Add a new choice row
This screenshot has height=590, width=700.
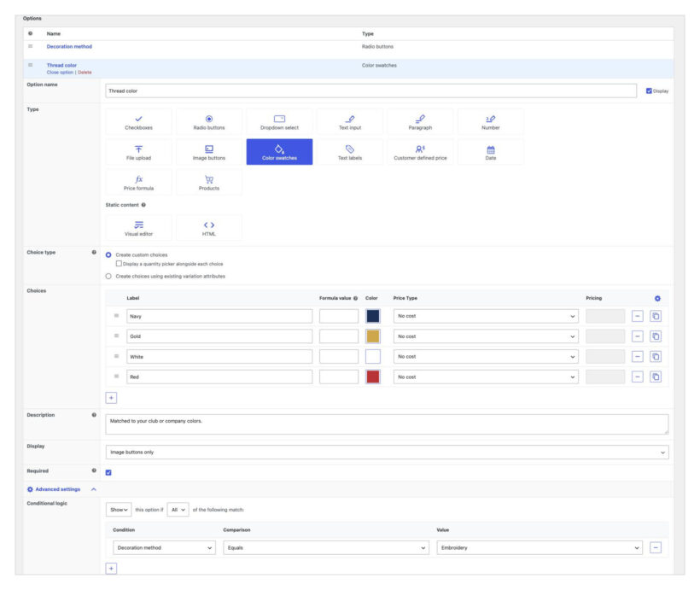[x=111, y=398]
